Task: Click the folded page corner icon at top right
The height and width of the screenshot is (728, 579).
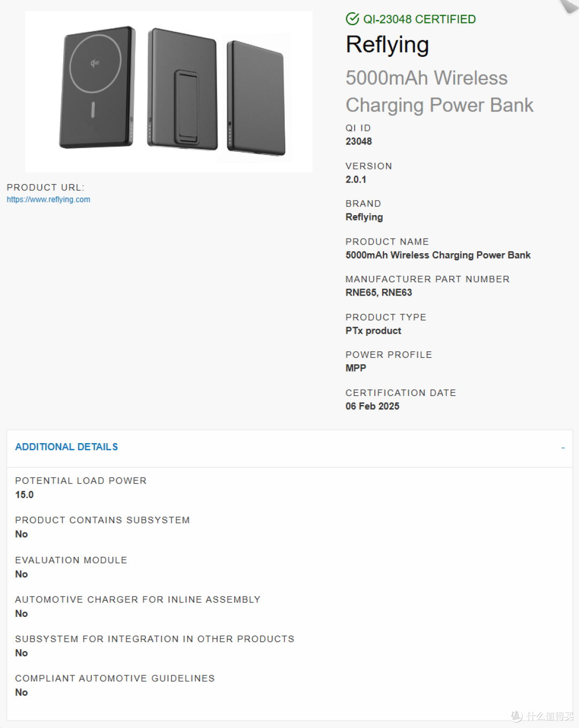Action: pos(569,6)
